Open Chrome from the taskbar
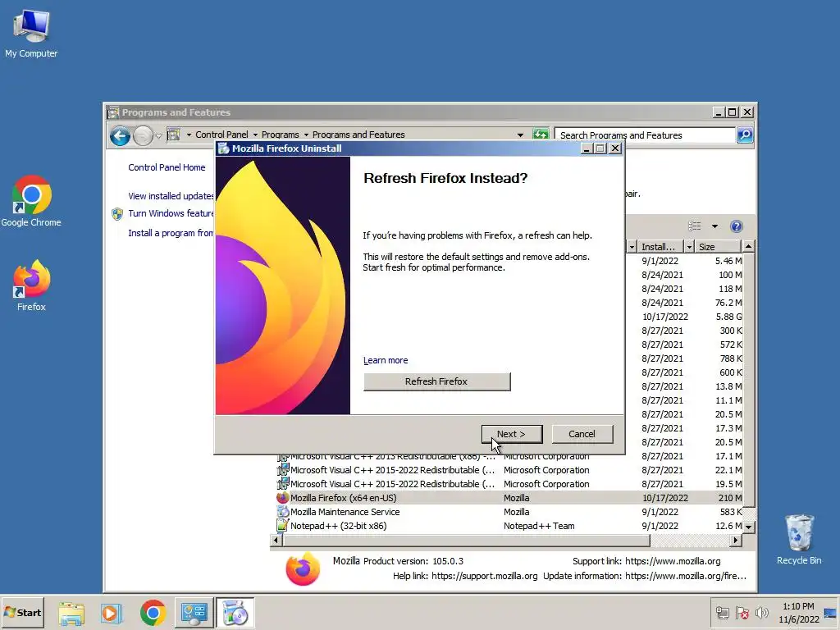840x630 pixels. click(x=153, y=613)
